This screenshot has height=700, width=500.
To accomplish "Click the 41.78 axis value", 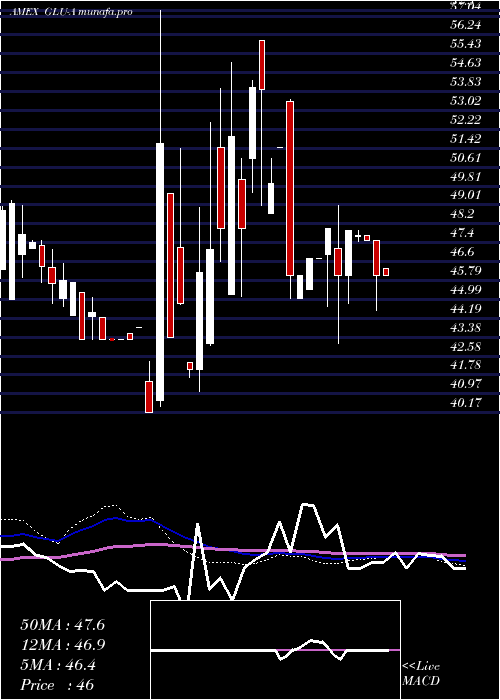I will [x=465, y=365].
